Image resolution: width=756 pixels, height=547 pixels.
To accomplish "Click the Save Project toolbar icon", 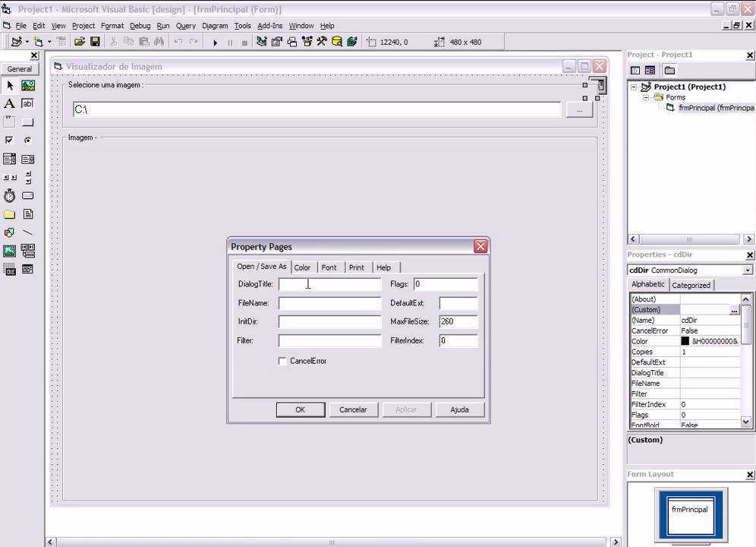I will pyautogui.click(x=95, y=42).
